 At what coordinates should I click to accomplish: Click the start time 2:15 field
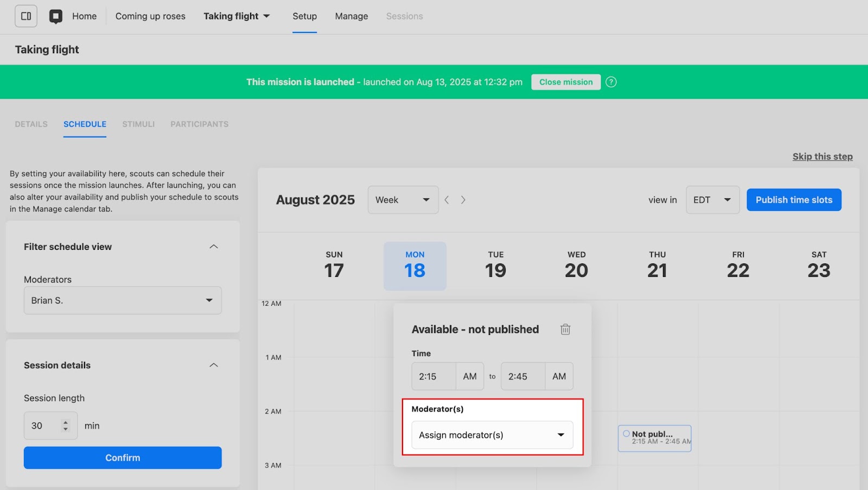click(433, 376)
